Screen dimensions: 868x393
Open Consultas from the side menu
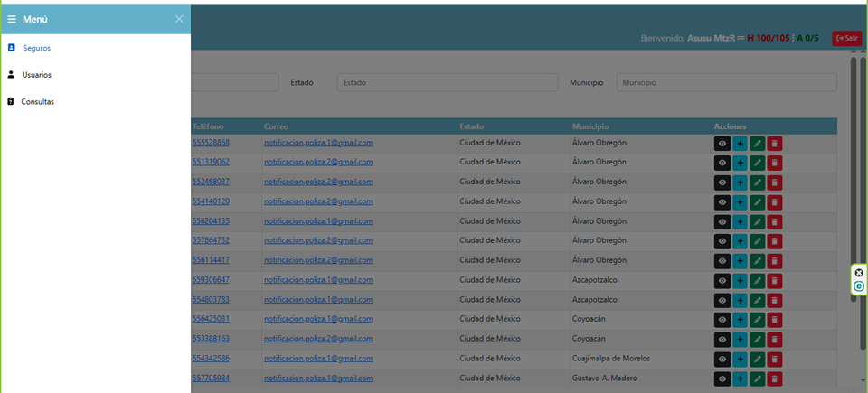pyautogui.click(x=37, y=102)
